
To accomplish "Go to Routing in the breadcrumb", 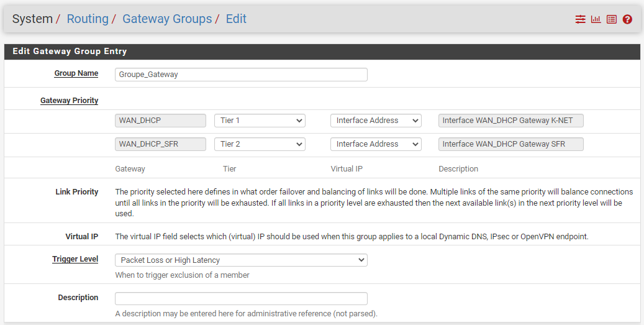I will coord(88,19).
